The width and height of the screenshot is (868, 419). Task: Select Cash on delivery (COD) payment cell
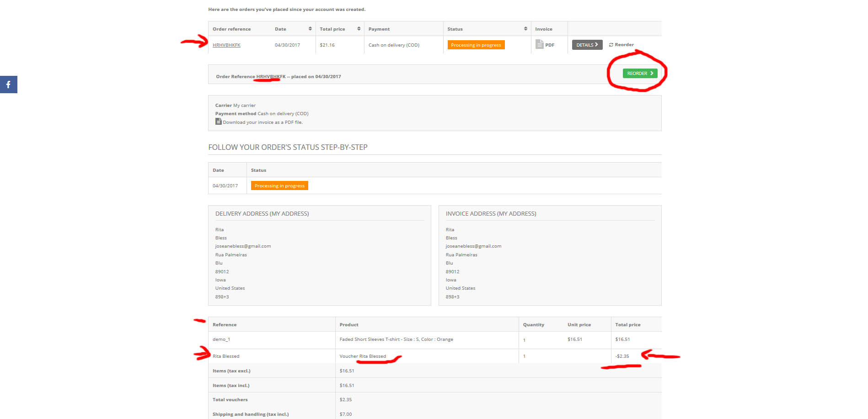tap(394, 45)
